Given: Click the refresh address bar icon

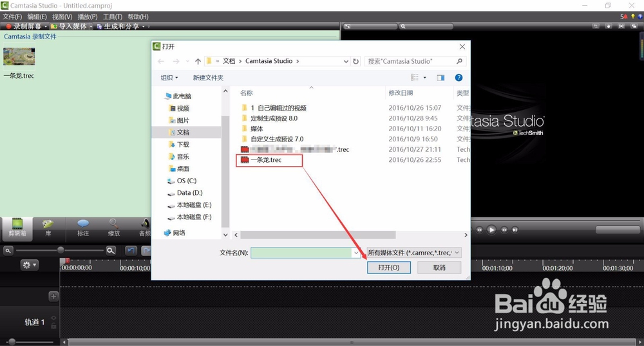Looking at the screenshot, I should (x=355, y=61).
